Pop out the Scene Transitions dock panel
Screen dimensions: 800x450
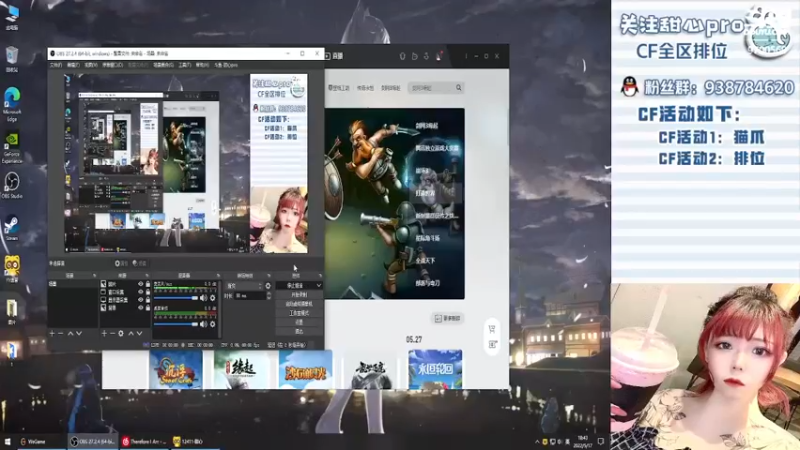pos(269,276)
